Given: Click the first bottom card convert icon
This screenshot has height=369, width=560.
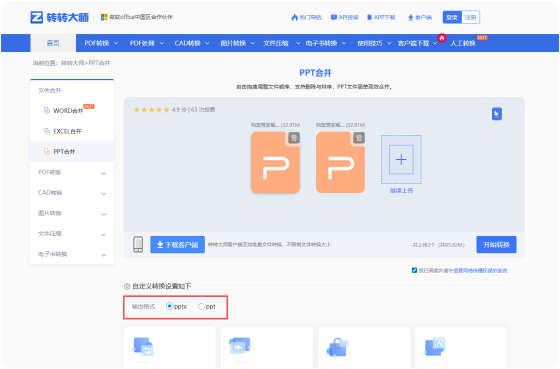Looking at the screenshot, I should [143, 346].
